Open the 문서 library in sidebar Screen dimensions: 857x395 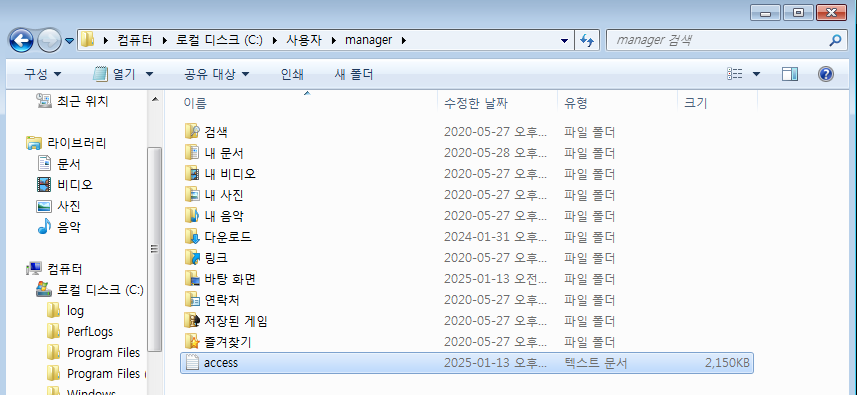(69, 164)
